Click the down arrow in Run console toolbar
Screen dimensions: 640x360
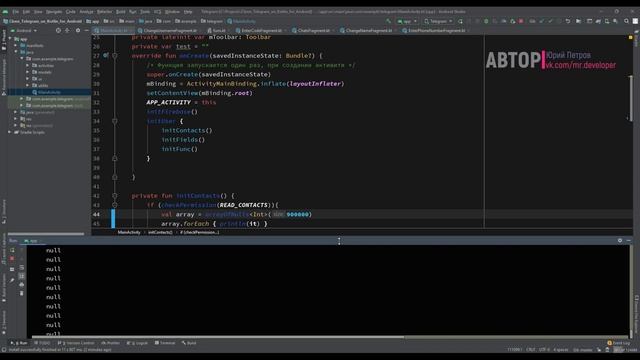click(22, 259)
